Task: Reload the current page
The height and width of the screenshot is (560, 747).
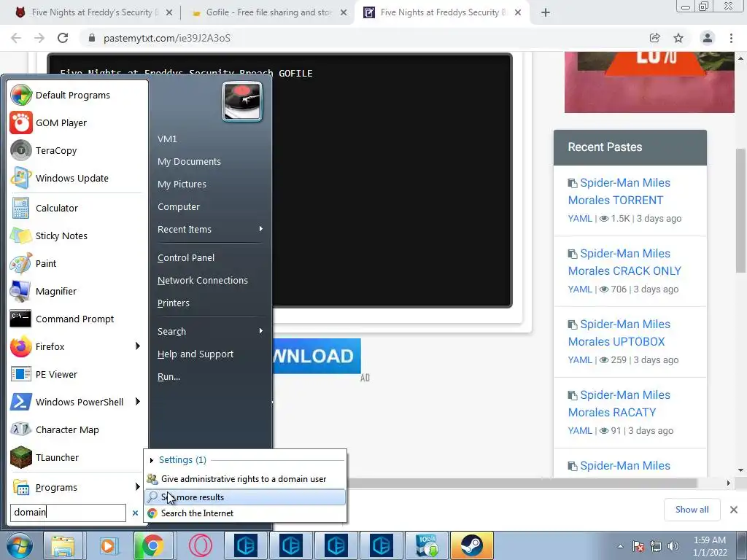Action: (x=63, y=38)
